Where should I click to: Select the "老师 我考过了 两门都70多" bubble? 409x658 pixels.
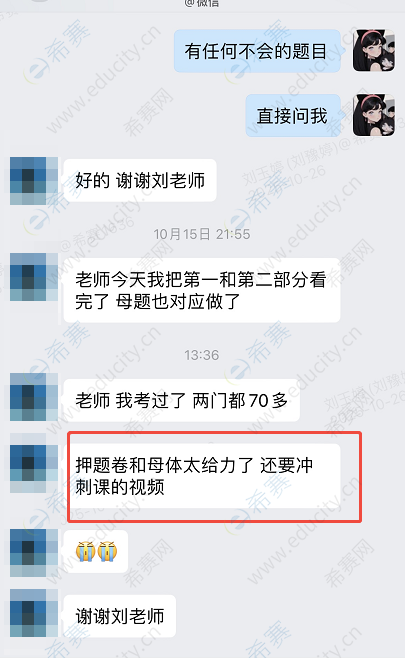[181, 400]
